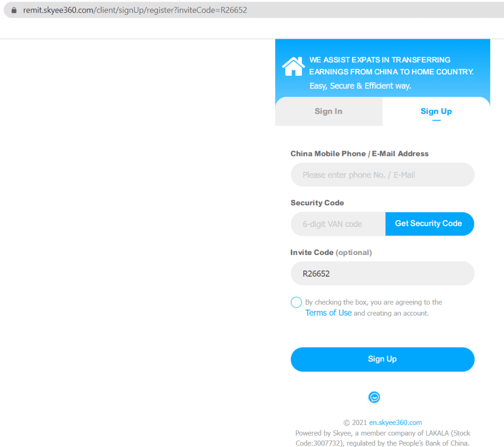This screenshot has width=504, height=447.
Task: Select the Sign Up tab
Action: click(x=436, y=111)
